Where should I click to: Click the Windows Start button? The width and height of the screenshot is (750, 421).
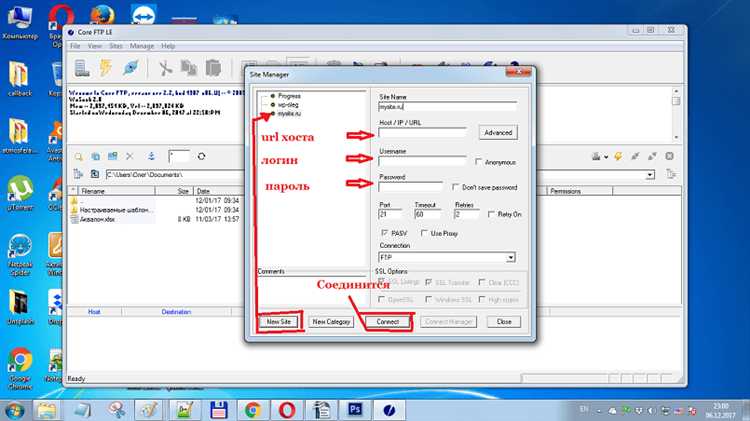(x=14, y=410)
